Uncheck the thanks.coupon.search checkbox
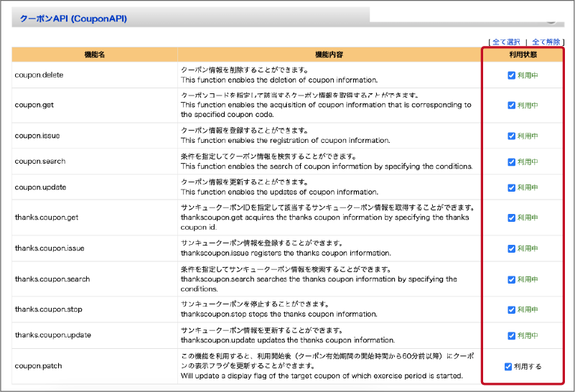This screenshot has height=392, width=575. (x=512, y=279)
